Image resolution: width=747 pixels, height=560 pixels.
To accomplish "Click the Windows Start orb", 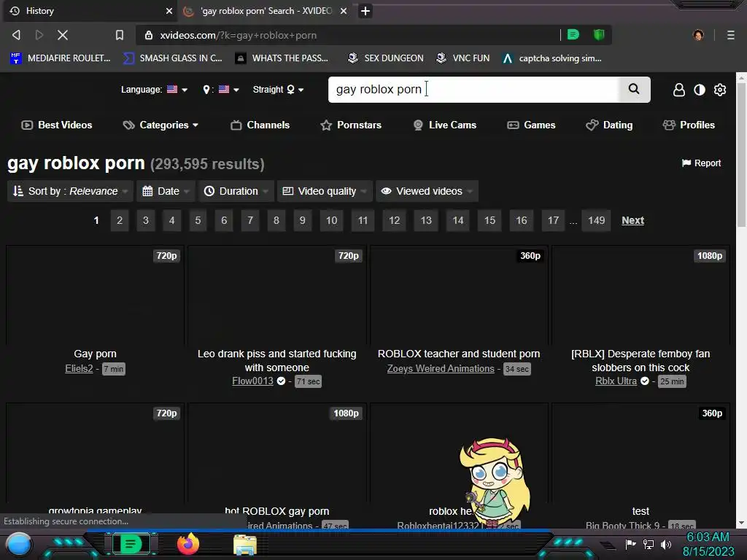I will (19, 544).
